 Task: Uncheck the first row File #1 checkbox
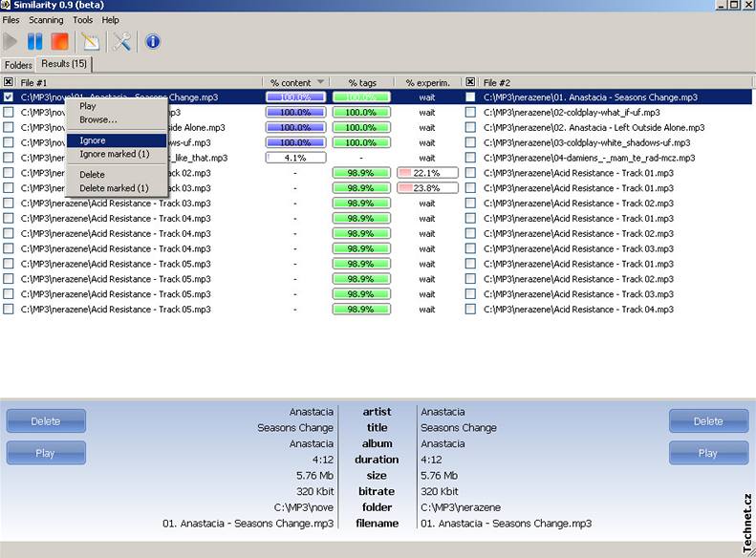click(9, 97)
